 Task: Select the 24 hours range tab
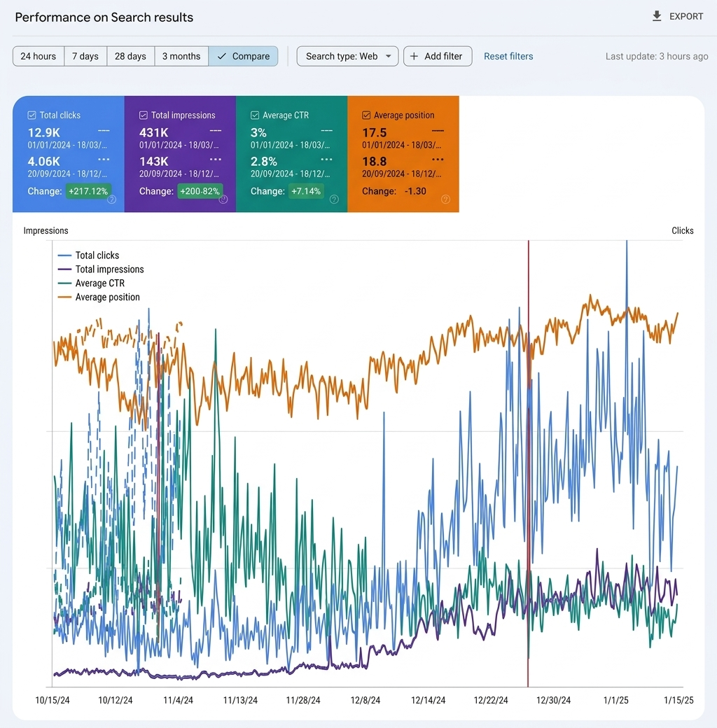coord(38,56)
